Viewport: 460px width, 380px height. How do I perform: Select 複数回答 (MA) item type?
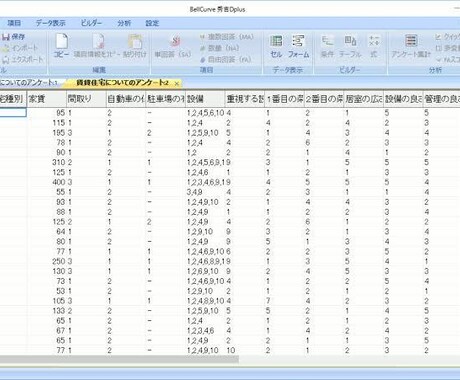tap(227, 37)
